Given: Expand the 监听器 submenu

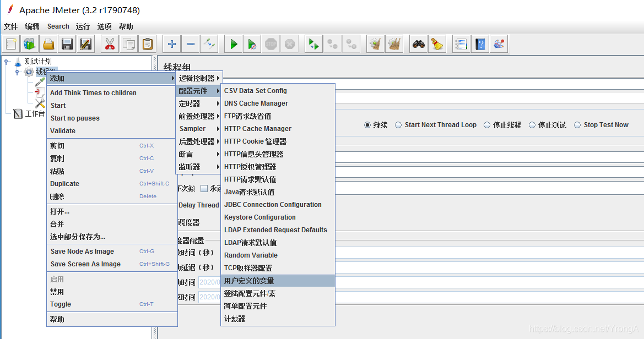Looking at the screenshot, I should [x=199, y=167].
